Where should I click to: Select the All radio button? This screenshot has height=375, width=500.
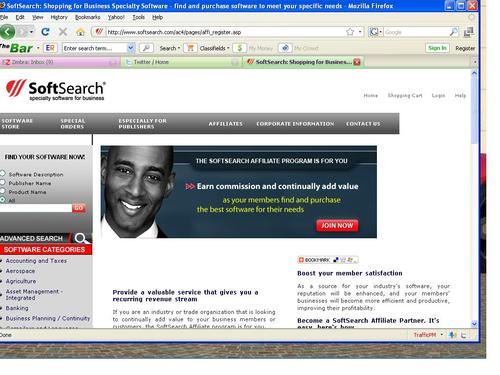coord(2,200)
